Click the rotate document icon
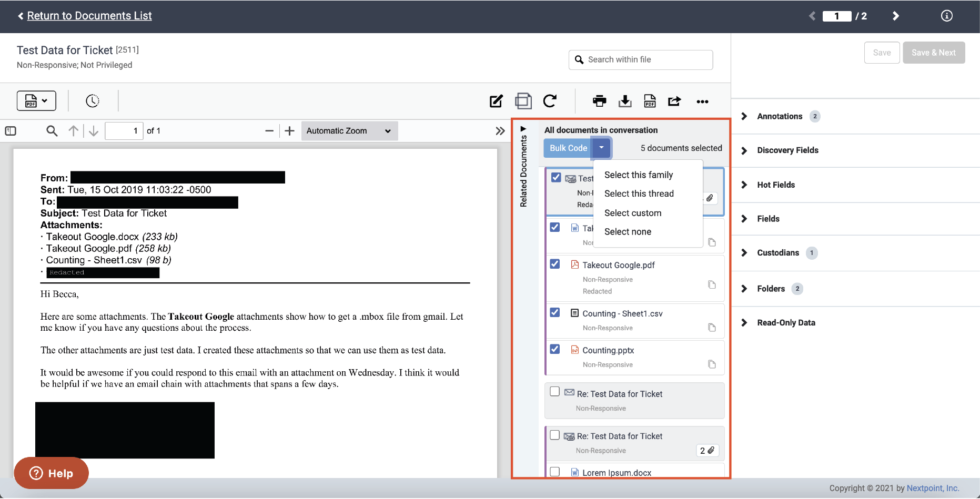 point(550,101)
